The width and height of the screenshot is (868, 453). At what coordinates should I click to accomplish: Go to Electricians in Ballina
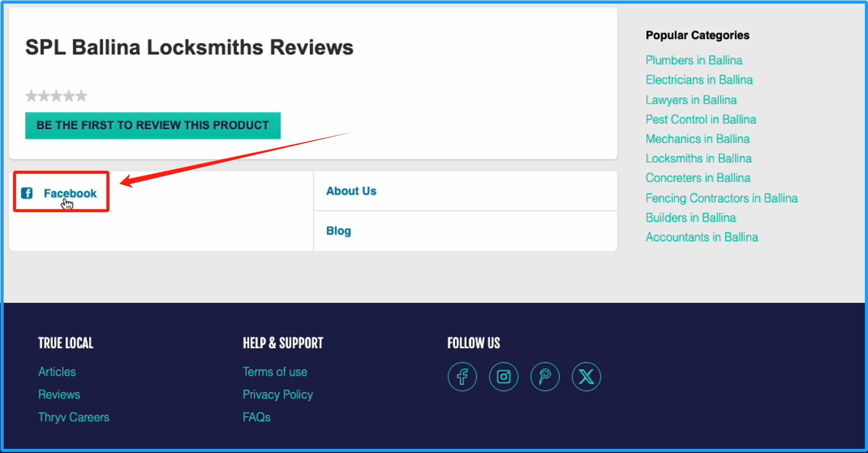point(699,80)
